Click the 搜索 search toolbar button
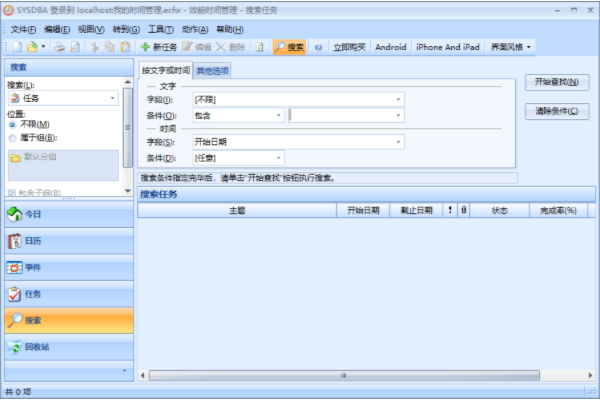 coord(289,47)
